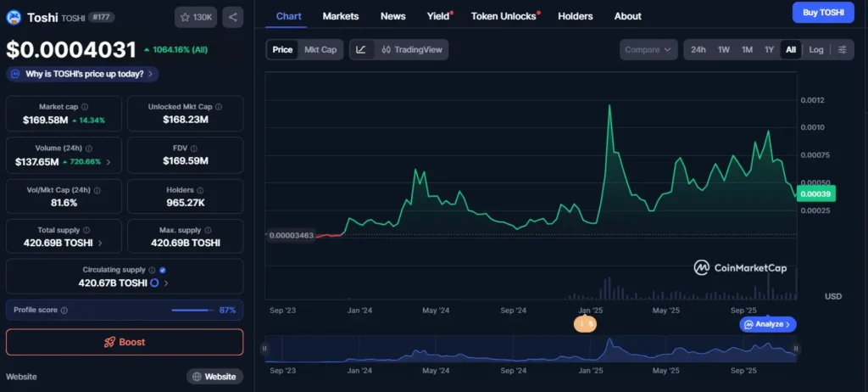868x392 pixels.
Task: Open the Website link button
Action: click(x=214, y=377)
